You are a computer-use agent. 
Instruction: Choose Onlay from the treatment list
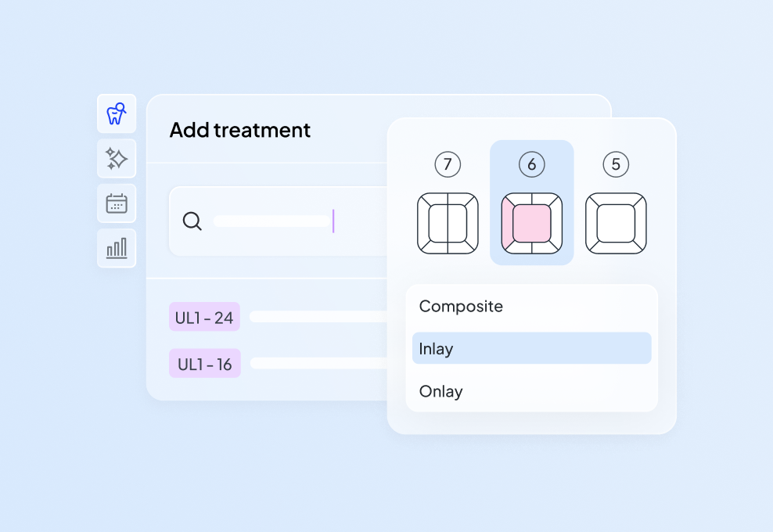tap(440, 391)
